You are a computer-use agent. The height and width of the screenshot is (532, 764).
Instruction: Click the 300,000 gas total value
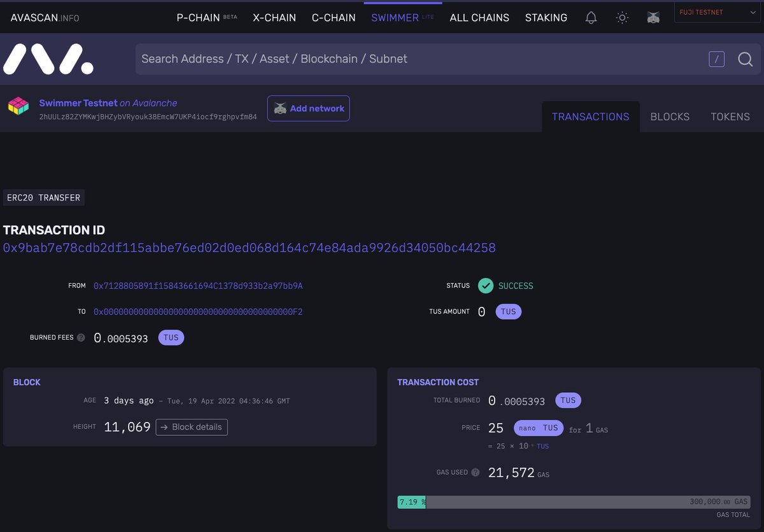click(719, 502)
